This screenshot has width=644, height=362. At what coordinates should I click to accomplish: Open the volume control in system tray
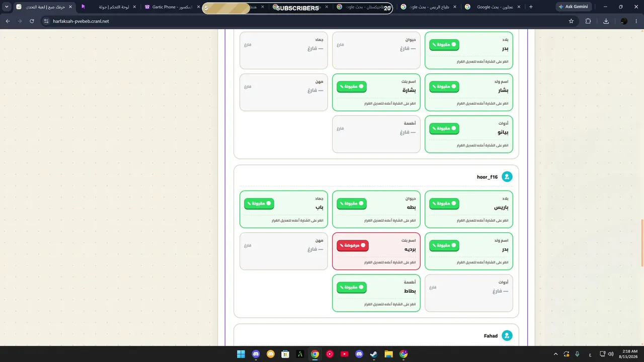611,354
